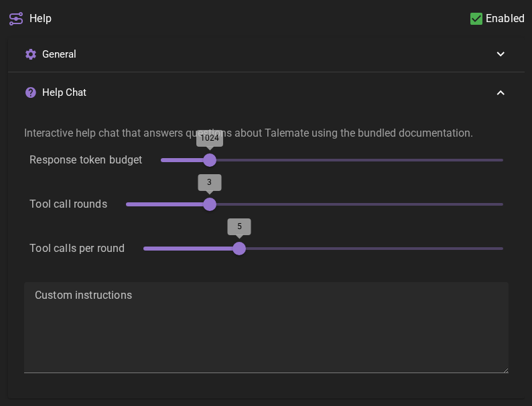Click the Enabled label text
This screenshot has height=406, width=532.
(x=505, y=19)
